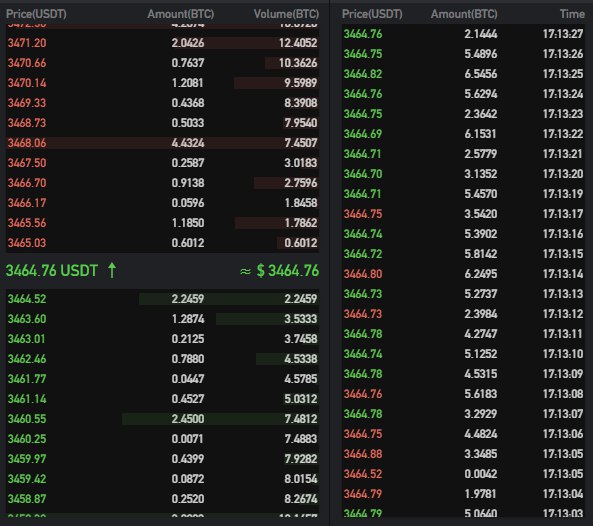Click cumulative volume 12.4052

pyautogui.click(x=298, y=43)
